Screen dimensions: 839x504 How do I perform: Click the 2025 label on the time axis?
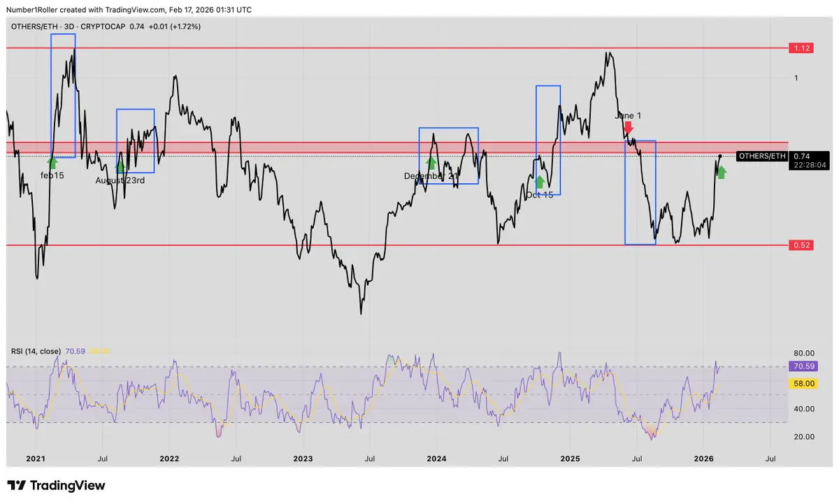[x=570, y=459]
